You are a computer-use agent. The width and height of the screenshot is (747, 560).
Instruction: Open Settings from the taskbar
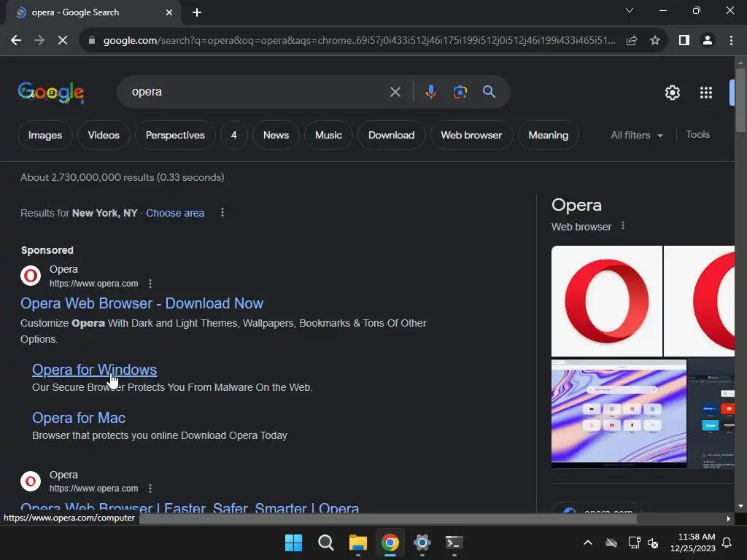[422, 542]
